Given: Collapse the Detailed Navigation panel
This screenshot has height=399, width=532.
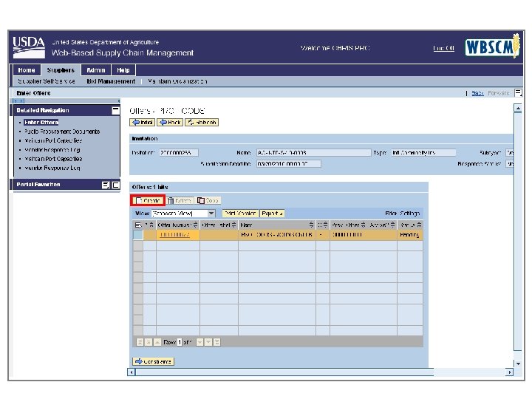Looking at the screenshot, I should (116, 110).
